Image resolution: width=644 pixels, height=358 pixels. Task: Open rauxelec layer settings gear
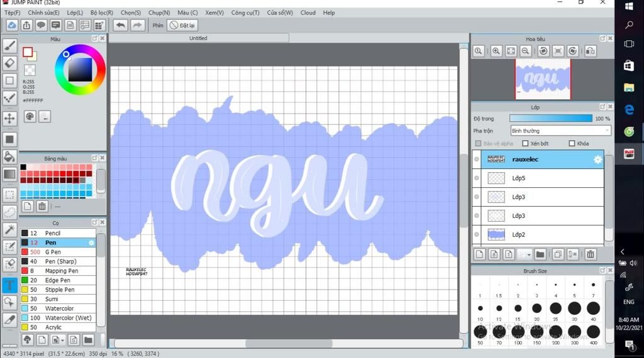click(x=597, y=160)
